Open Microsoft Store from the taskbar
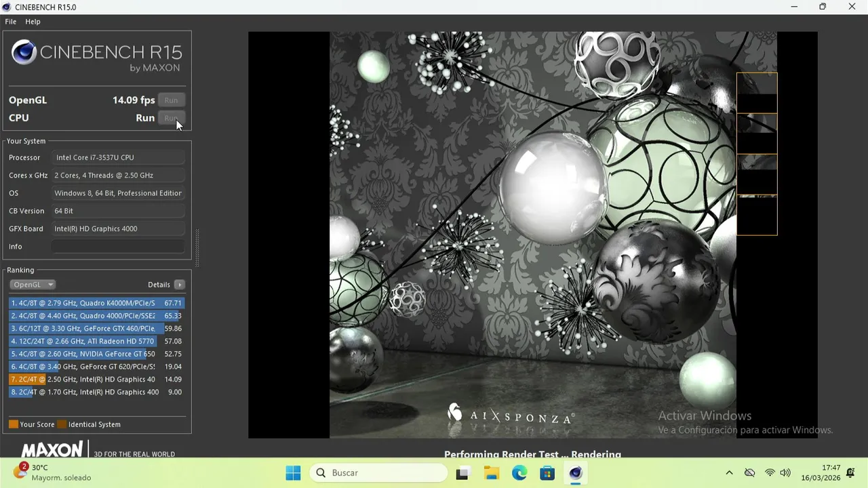 tap(547, 473)
